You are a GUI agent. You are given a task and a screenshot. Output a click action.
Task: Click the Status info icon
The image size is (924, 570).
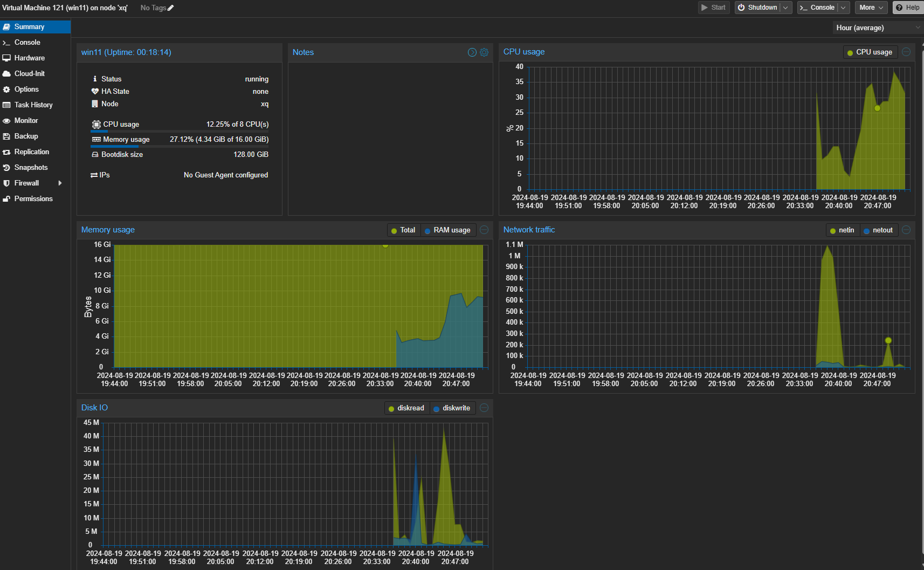(x=95, y=79)
